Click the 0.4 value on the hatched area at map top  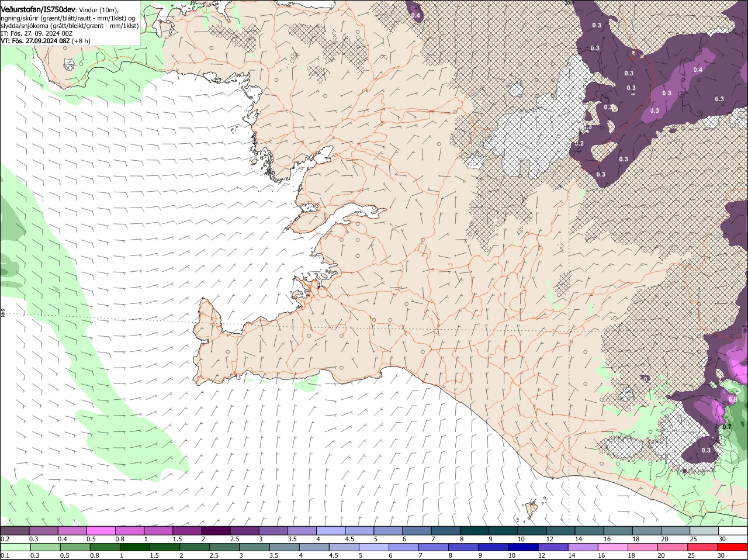tap(415, 16)
